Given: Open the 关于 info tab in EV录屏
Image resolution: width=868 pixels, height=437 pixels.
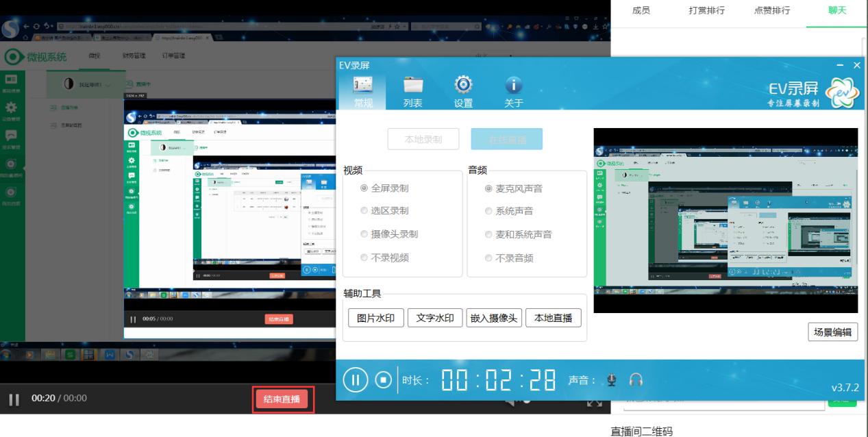Looking at the screenshot, I should [x=514, y=92].
